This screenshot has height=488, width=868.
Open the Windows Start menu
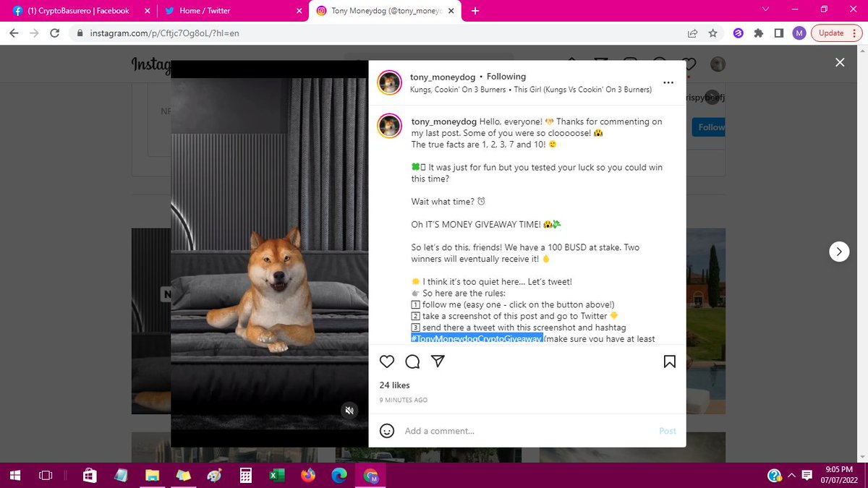click(14, 476)
